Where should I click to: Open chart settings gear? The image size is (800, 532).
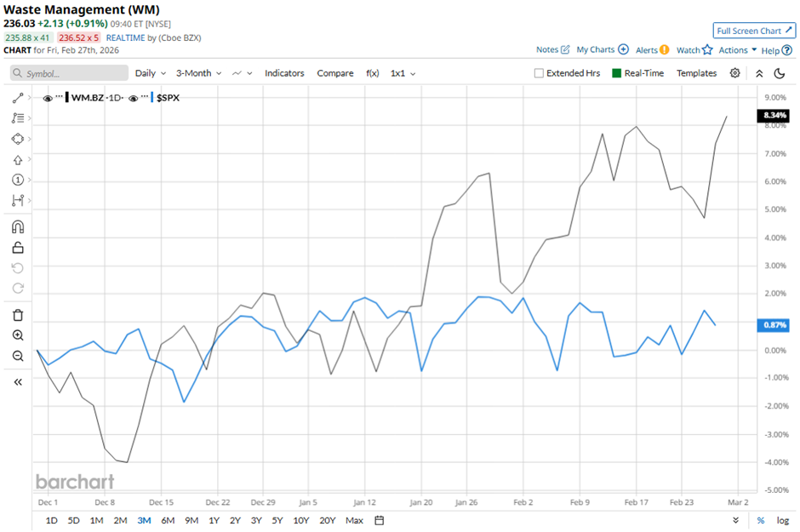734,73
